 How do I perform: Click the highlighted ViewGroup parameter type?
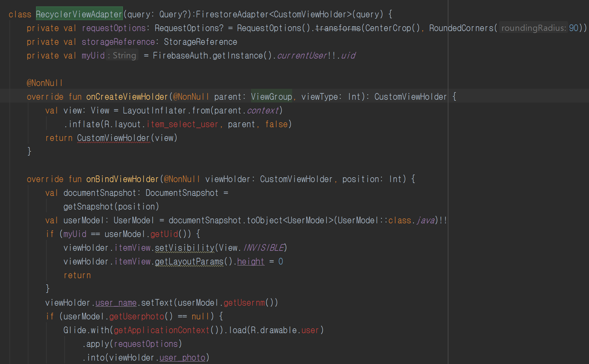[271, 97]
